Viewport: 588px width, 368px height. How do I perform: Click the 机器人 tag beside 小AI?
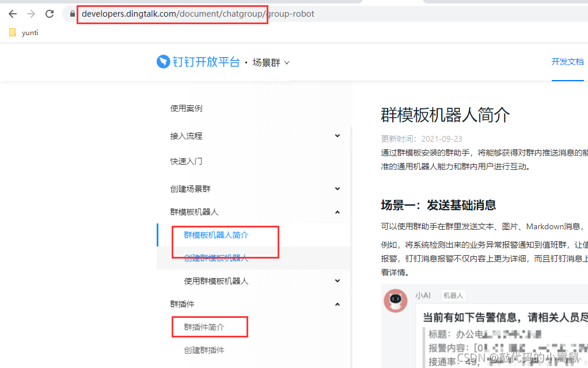pos(453,295)
